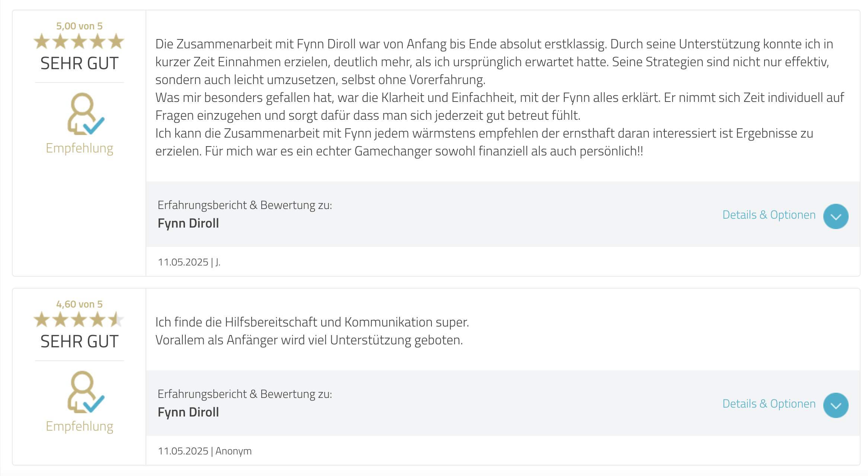Click the star rating of the 4,60 review

pyautogui.click(x=79, y=319)
